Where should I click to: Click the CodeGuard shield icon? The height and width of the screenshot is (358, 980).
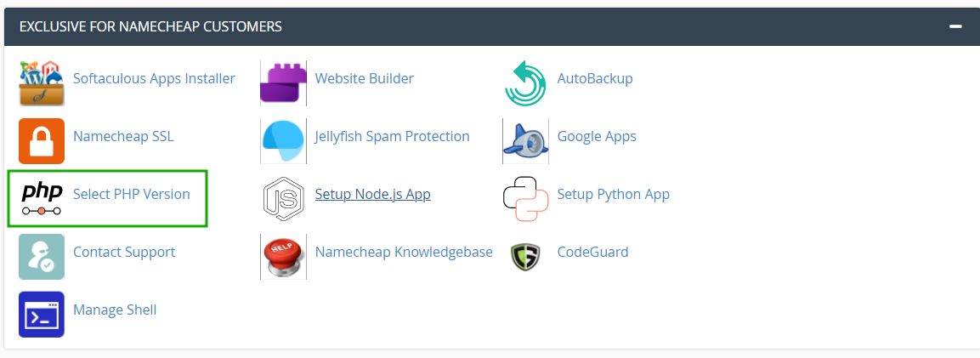525,257
